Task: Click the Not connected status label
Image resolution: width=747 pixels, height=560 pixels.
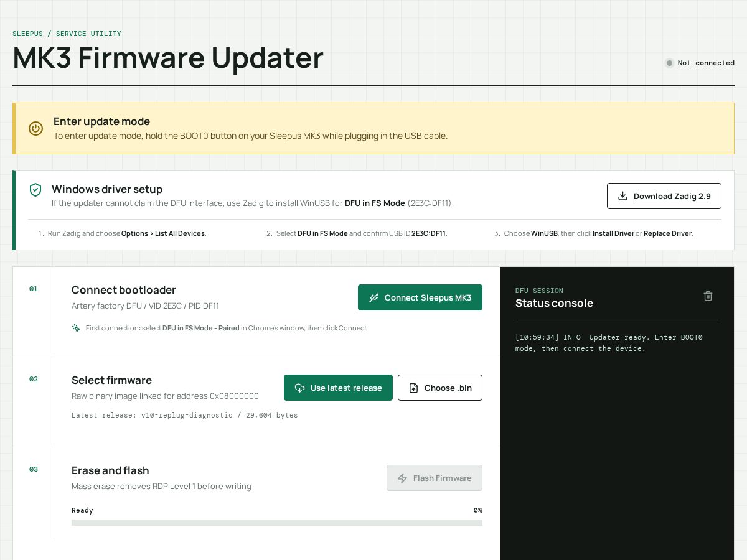Action: coord(706,63)
